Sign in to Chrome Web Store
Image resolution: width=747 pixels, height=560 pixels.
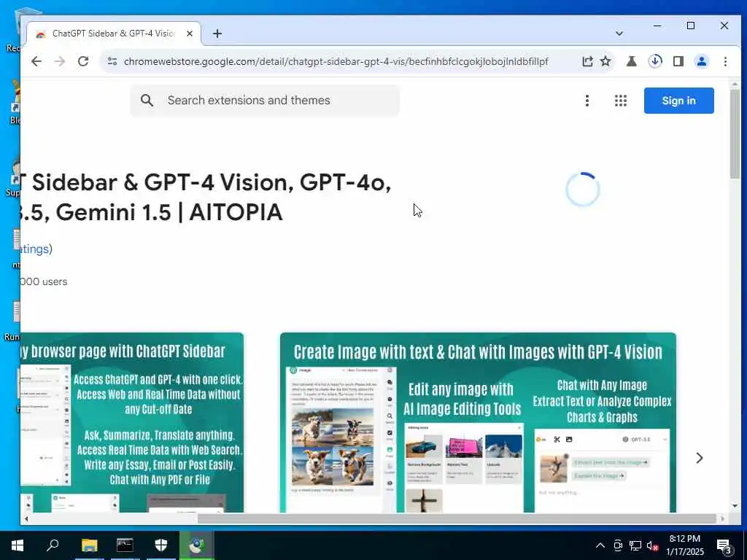tap(679, 101)
